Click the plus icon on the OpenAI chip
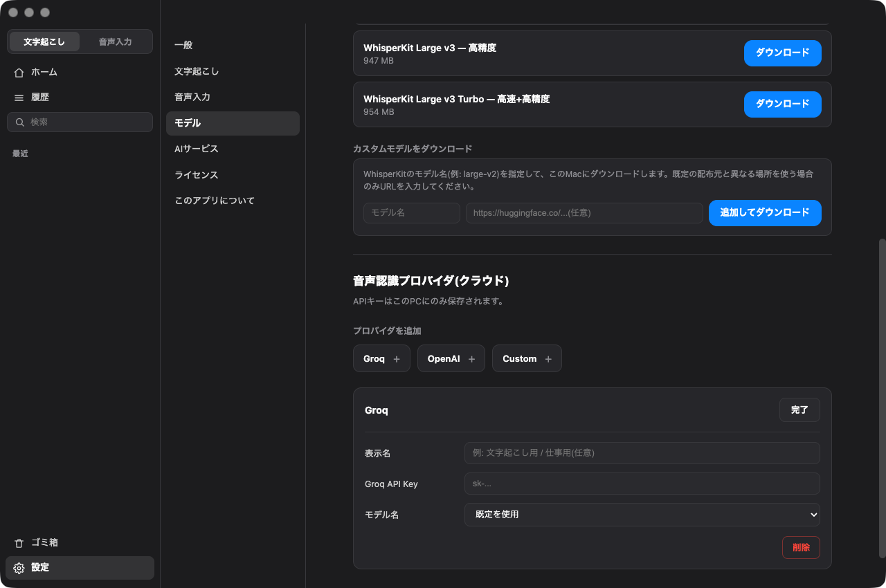Screen dimensions: 886x588 pos(472,359)
